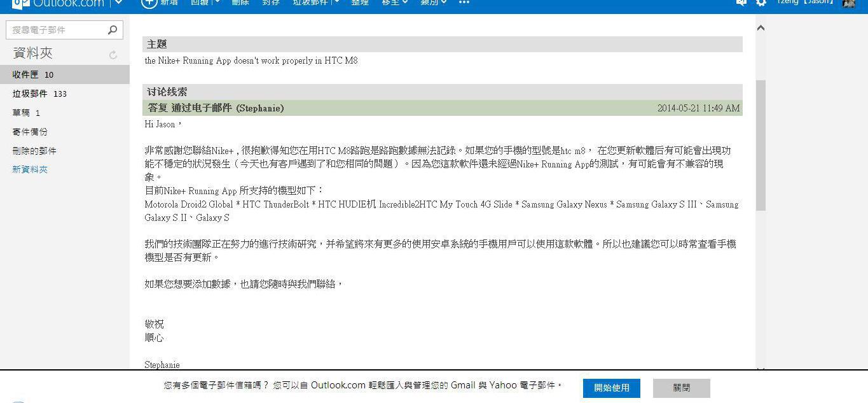Expand the 回覆 reply dropdown arrow
The image size is (868, 403).
pyautogui.click(x=216, y=3)
